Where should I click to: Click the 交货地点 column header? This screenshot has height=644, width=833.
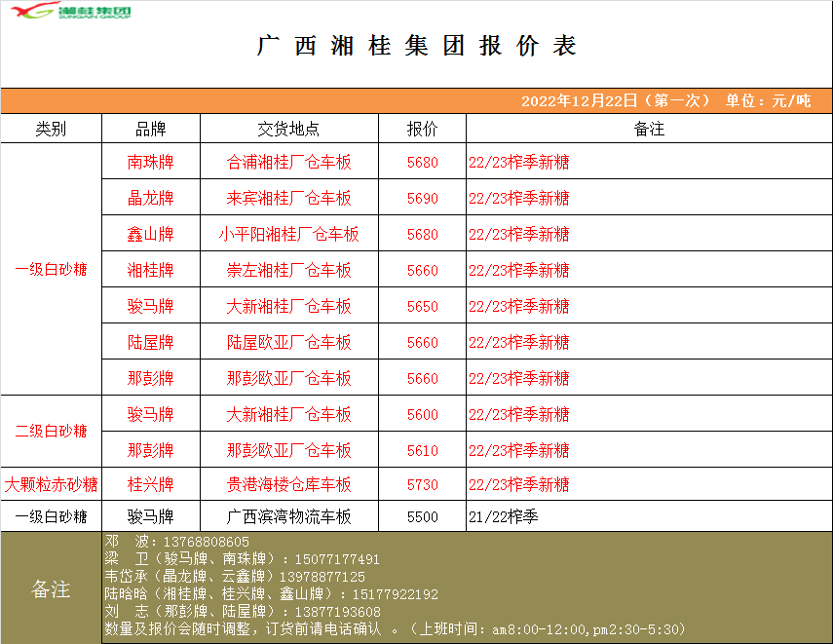point(288,129)
